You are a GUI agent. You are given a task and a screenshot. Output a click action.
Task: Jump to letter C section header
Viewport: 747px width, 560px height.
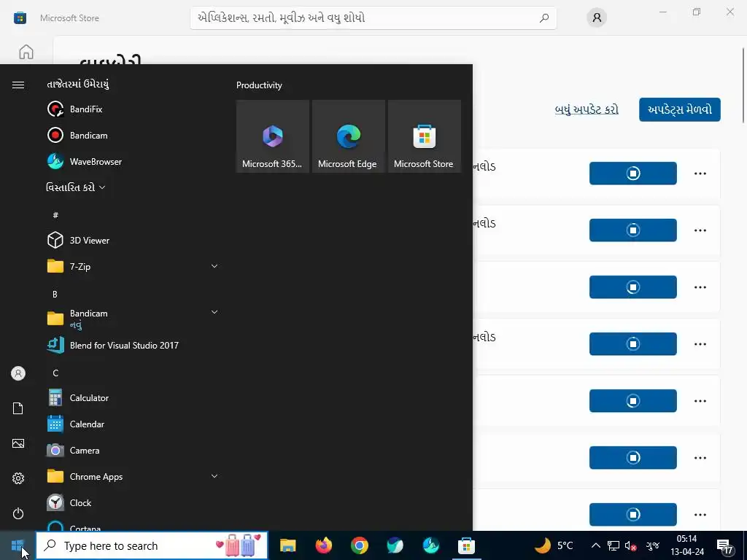(x=55, y=373)
